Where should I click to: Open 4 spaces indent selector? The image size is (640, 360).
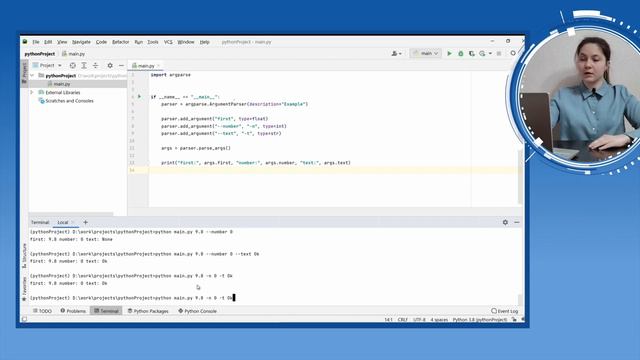tap(439, 320)
